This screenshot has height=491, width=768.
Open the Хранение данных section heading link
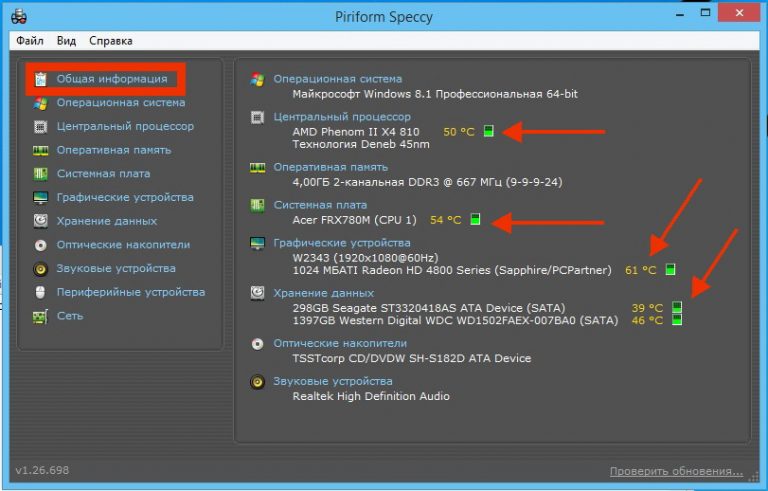[324, 293]
